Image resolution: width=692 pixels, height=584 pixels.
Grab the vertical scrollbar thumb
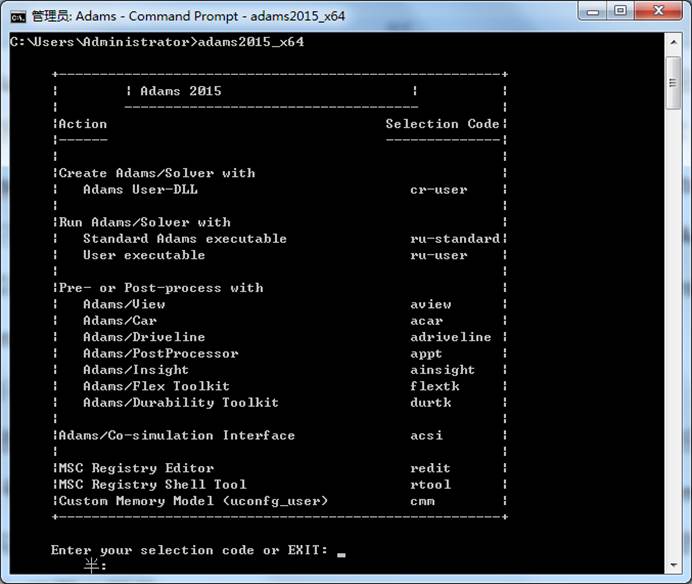point(673,83)
